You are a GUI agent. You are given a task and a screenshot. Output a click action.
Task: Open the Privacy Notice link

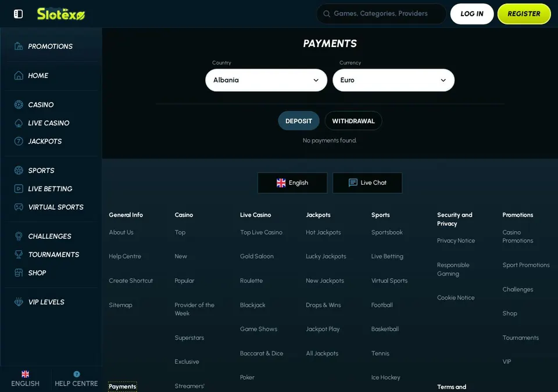coord(456,241)
